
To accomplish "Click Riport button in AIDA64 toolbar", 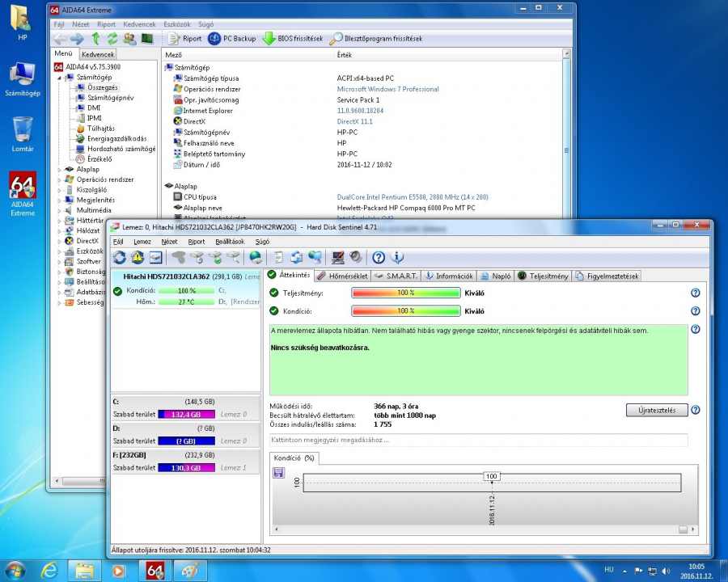I will click(x=184, y=39).
